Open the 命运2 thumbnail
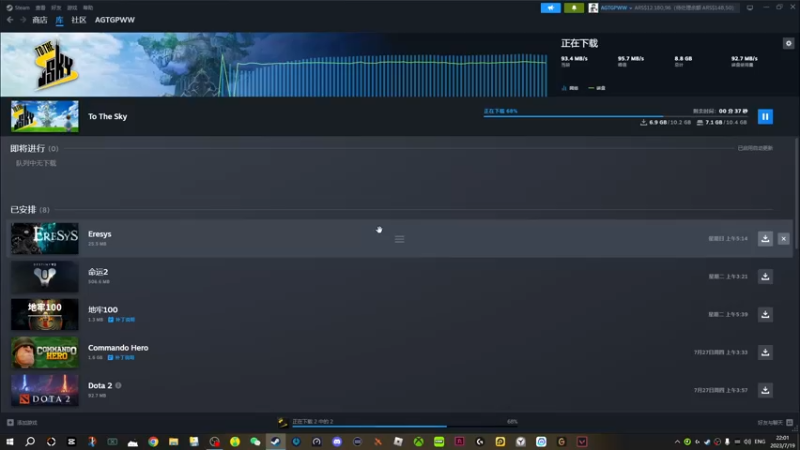This screenshot has height=450, width=800. click(45, 276)
